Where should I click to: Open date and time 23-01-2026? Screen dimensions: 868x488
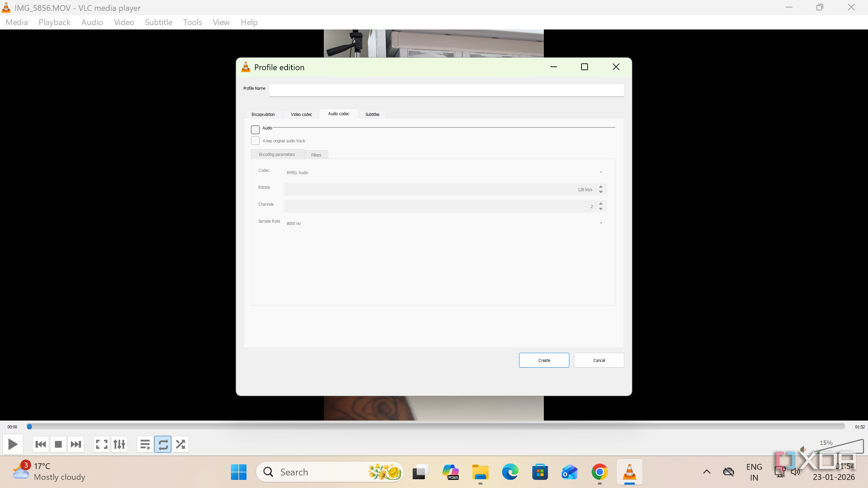tap(834, 472)
